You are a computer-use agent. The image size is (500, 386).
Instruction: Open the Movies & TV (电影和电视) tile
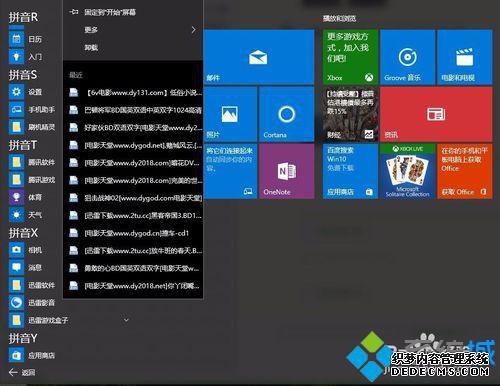pos(465,57)
